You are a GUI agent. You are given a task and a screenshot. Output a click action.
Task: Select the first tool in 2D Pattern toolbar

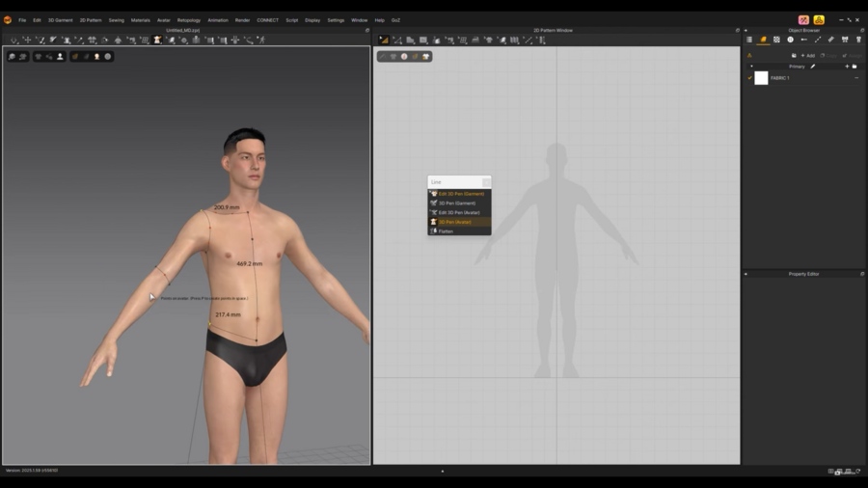(384, 40)
